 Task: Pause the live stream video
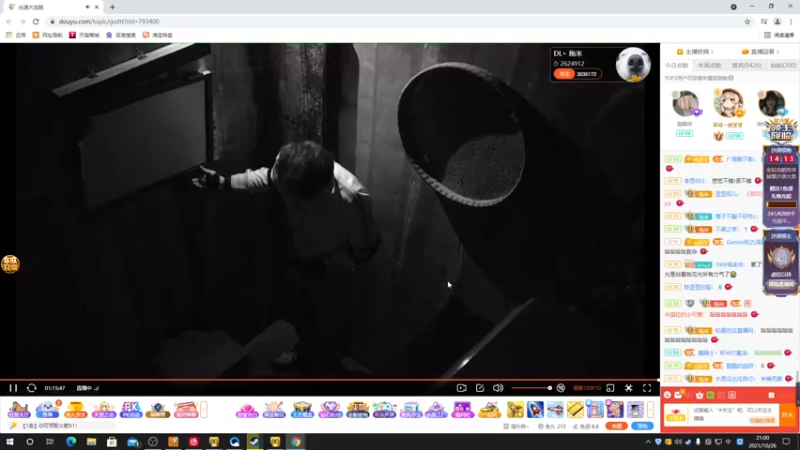coord(13,388)
